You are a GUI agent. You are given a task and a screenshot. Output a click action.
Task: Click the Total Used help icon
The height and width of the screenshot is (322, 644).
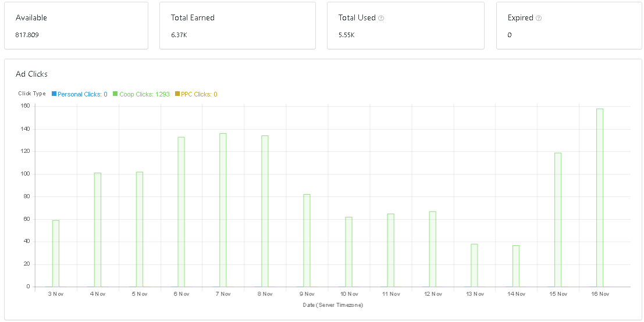(381, 18)
